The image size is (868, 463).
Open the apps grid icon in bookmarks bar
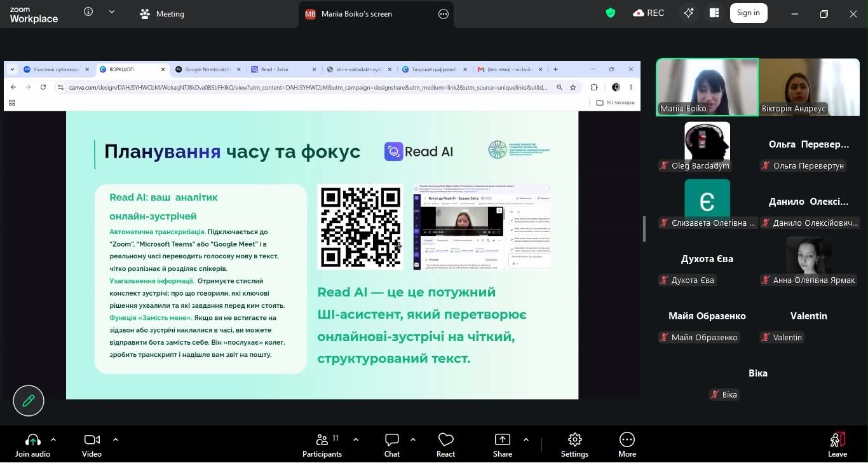click(x=13, y=102)
